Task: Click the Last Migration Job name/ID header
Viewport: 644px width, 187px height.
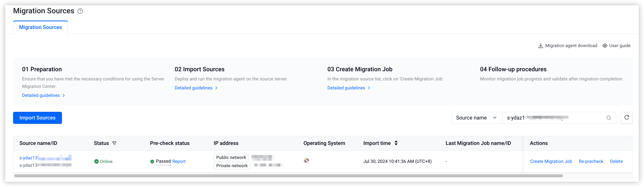Action: (x=478, y=143)
